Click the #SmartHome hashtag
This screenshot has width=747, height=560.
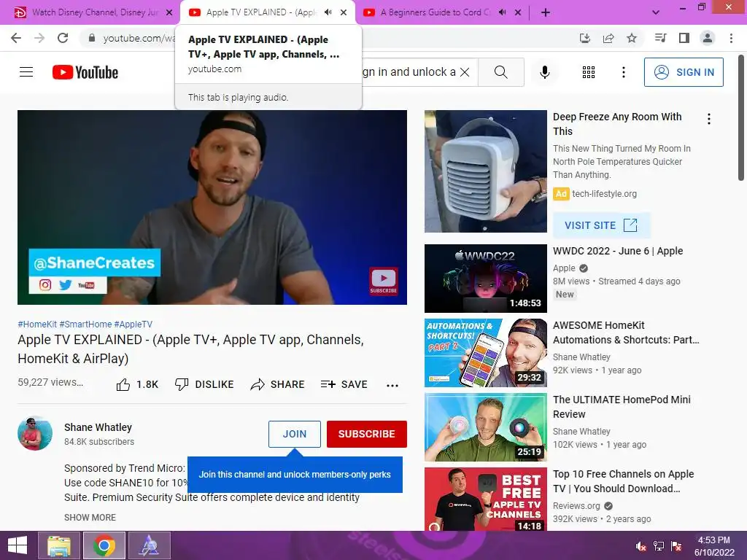coord(85,324)
